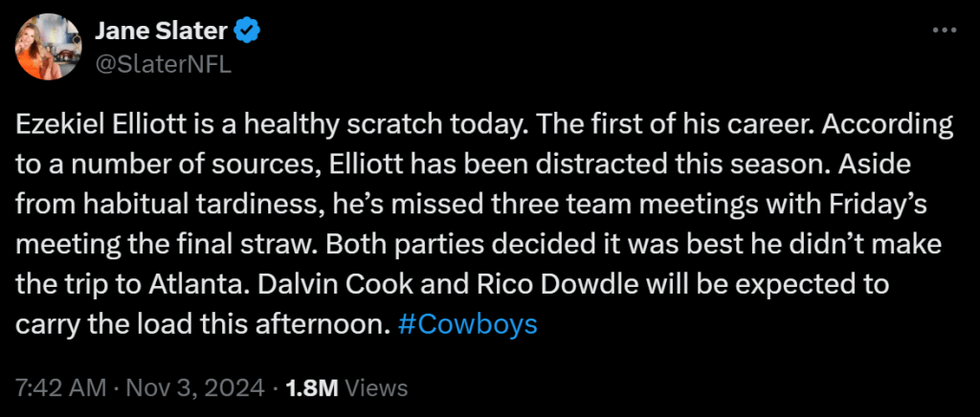980x417 pixels.
Task: Click the blue verified checkmark badge
Action: (249, 33)
